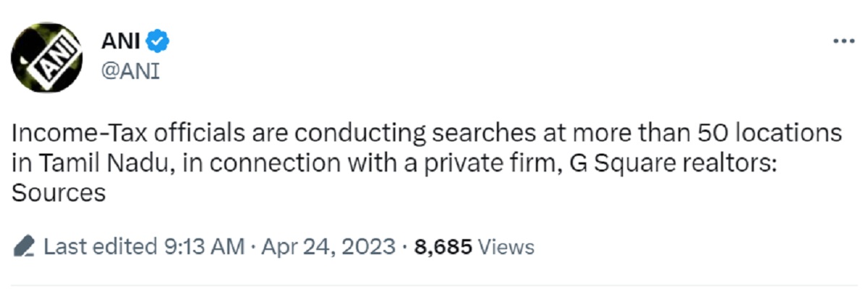868x305 pixels.
Task: Click the Views label
Action: [x=506, y=247]
